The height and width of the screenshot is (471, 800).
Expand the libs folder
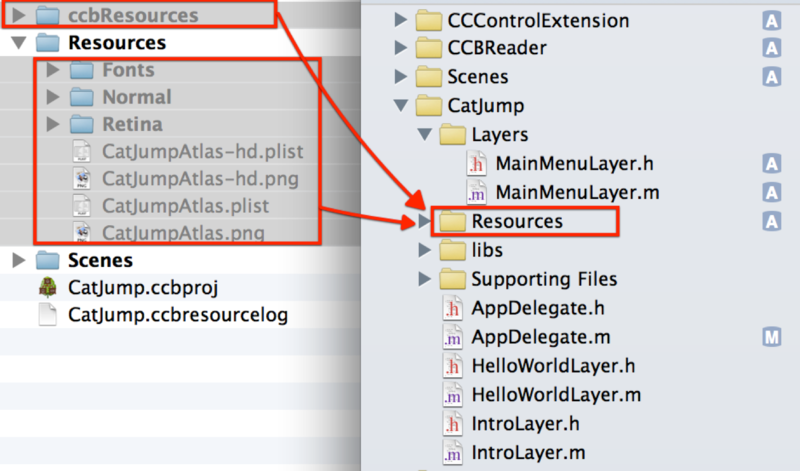(425, 250)
